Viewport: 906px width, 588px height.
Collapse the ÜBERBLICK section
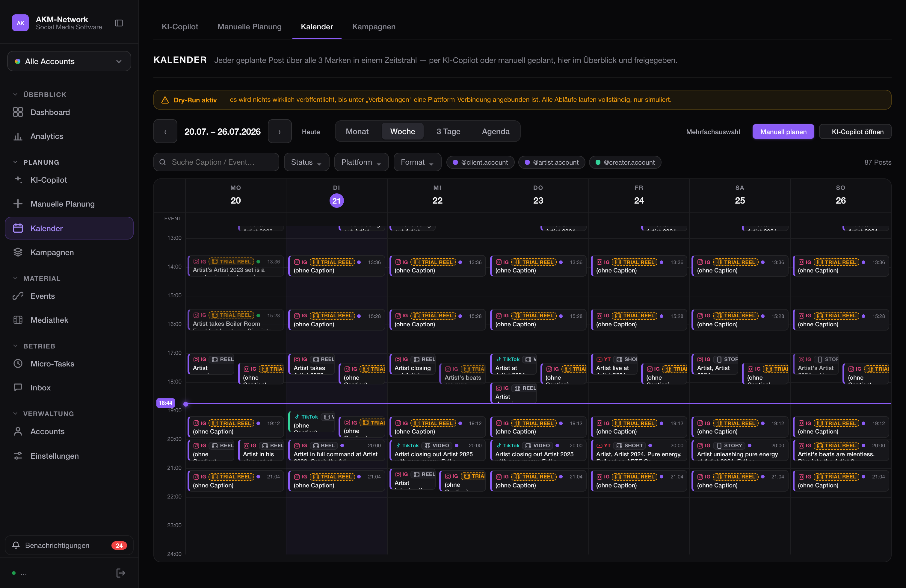40,94
